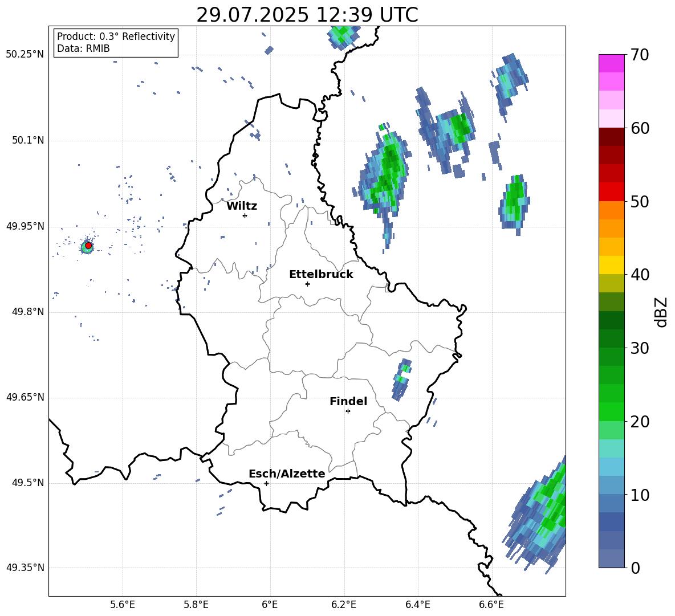
Task: Click the 49.5°N latitude label
Action: click(x=29, y=483)
